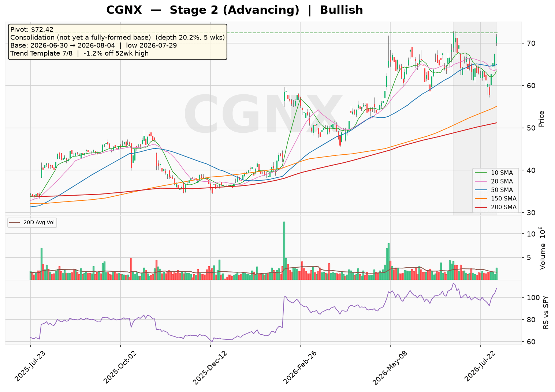Screen dimensions: 555x392
Task: Click the tallest green volume bar
Action: click(x=284, y=250)
